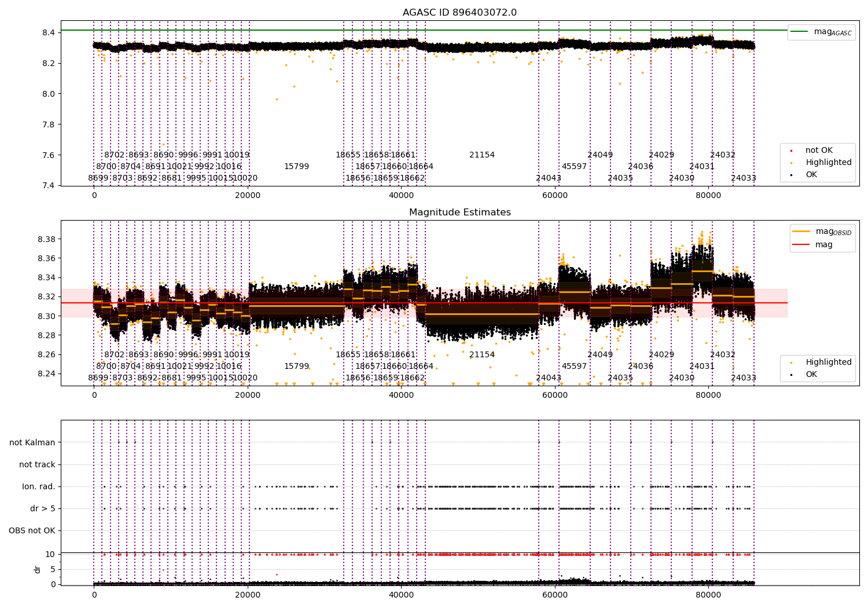
Task: Click obsid label 24043 in the top plot
Action: (x=549, y=178)
